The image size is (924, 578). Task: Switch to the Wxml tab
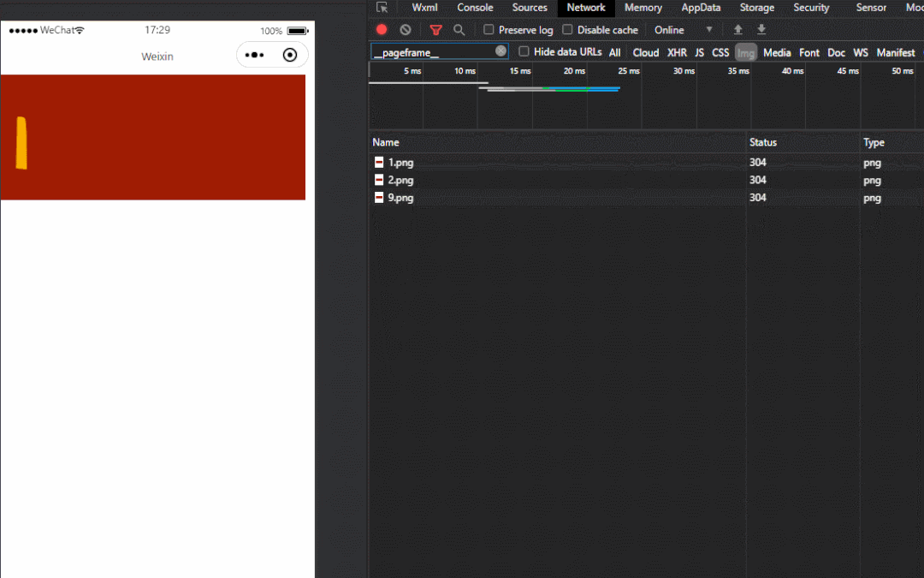point(424,8)
